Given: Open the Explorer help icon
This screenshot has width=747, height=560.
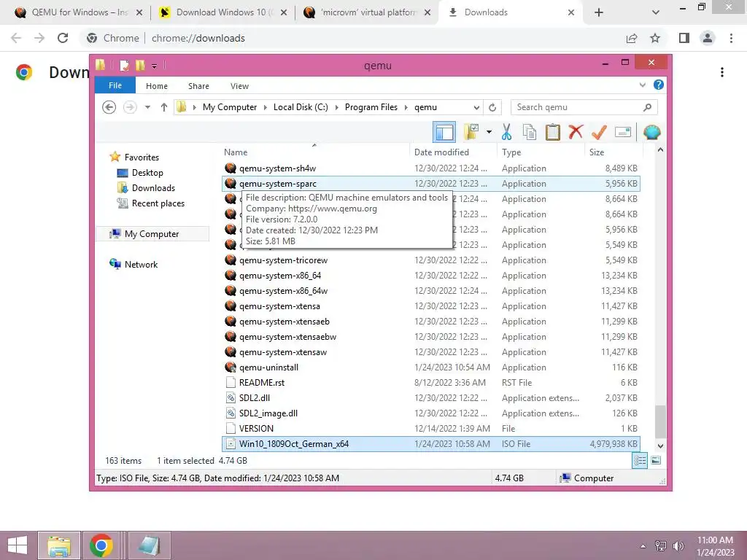Looking at the screenshot, I should (x=659, y=85).
